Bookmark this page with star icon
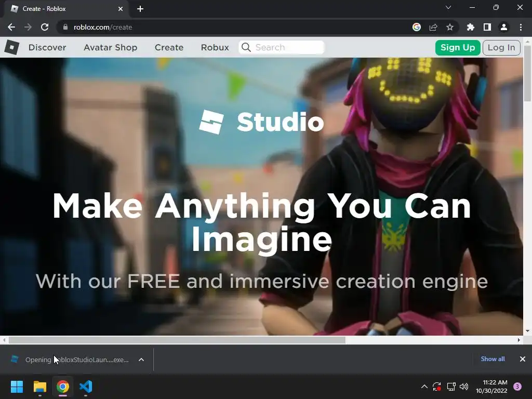The image size is (532, 399). click(450, 27)
